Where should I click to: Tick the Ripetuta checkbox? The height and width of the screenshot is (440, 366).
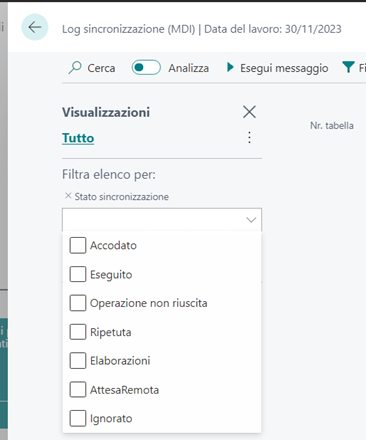(x=78, y=332)
